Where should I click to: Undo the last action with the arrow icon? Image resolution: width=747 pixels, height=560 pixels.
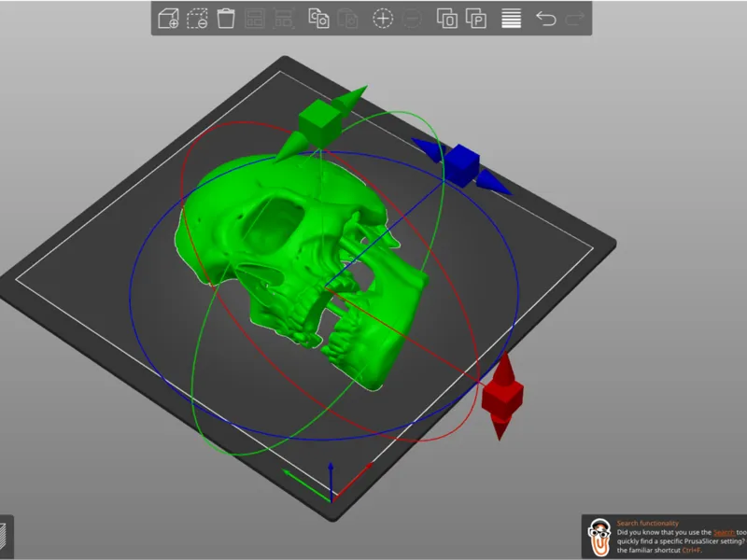(546, 19)
